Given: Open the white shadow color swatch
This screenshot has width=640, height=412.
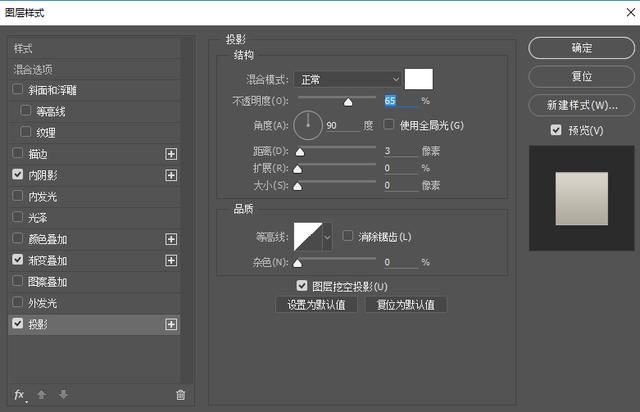Looking at the screenshot, I should (418, 79).
